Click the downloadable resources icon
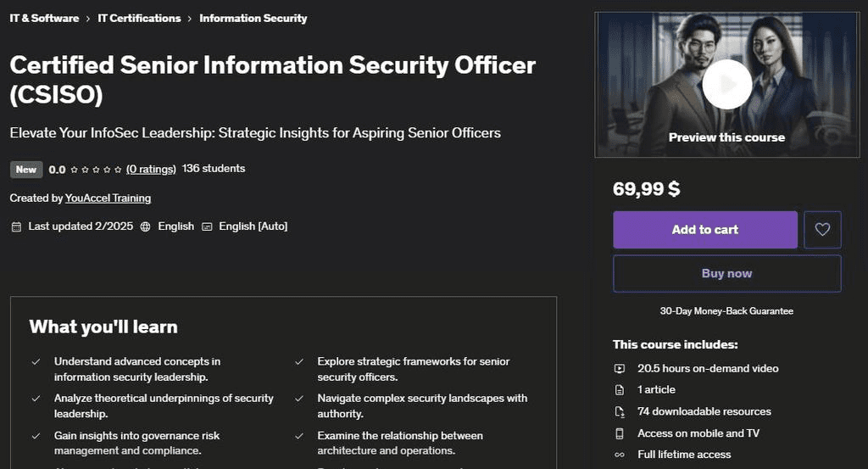 pyautogui.click(x=620, y=411)
